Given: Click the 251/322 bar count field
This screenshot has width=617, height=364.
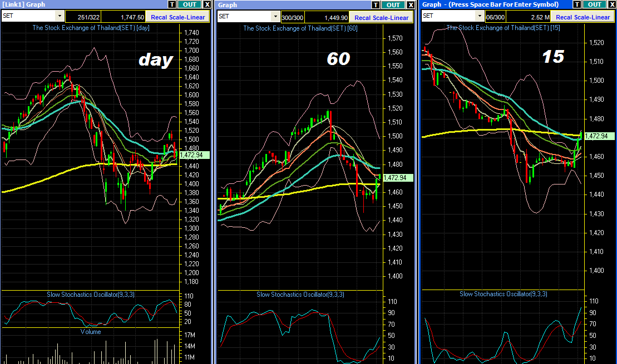Looking at the screenshot, I should pos(83,17).
